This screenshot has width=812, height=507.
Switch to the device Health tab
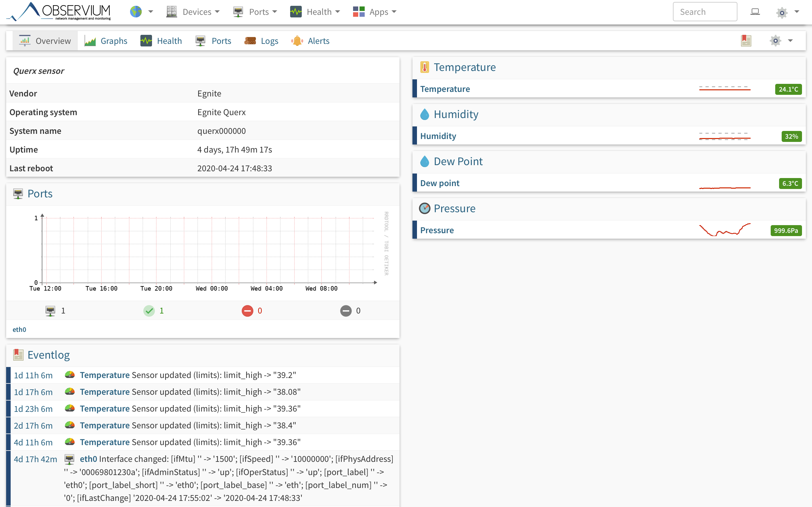pyautogui.click(x=161, y=41)
